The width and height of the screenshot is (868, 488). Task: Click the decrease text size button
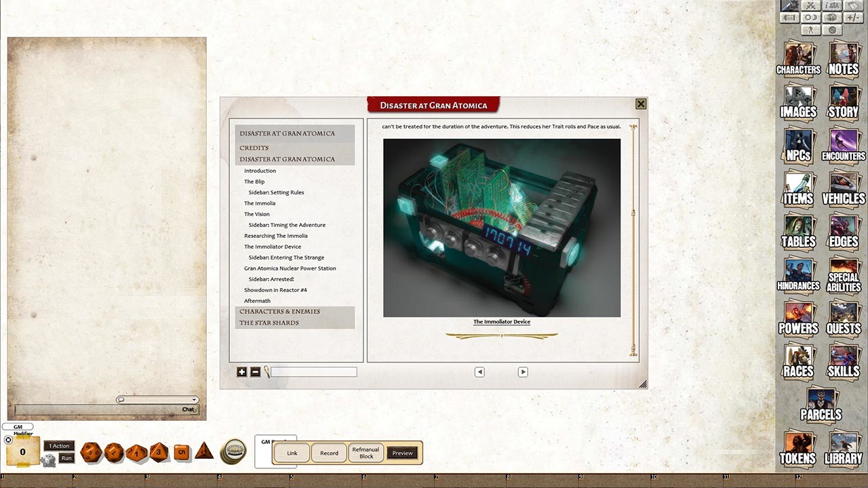click(x=256, y=371)
